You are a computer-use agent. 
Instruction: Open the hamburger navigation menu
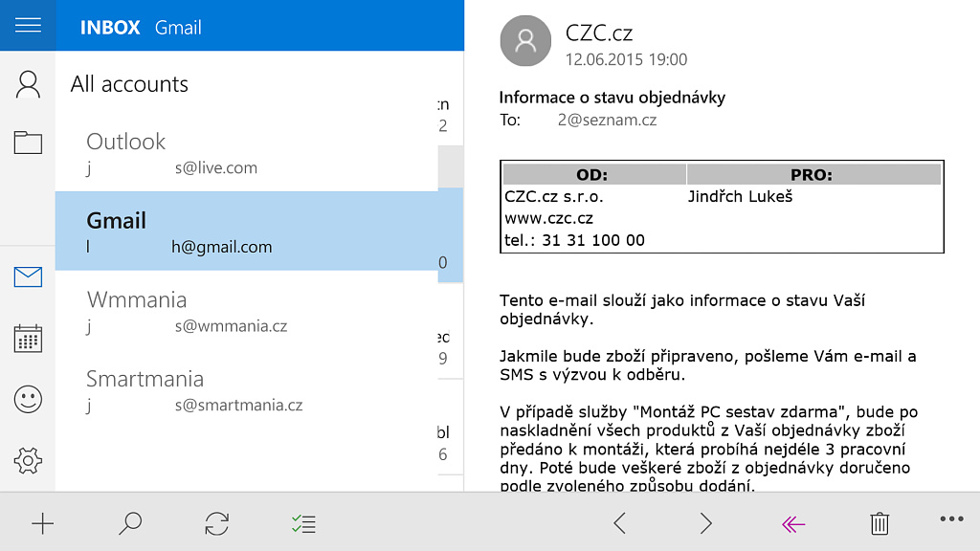tap(28, 26)
